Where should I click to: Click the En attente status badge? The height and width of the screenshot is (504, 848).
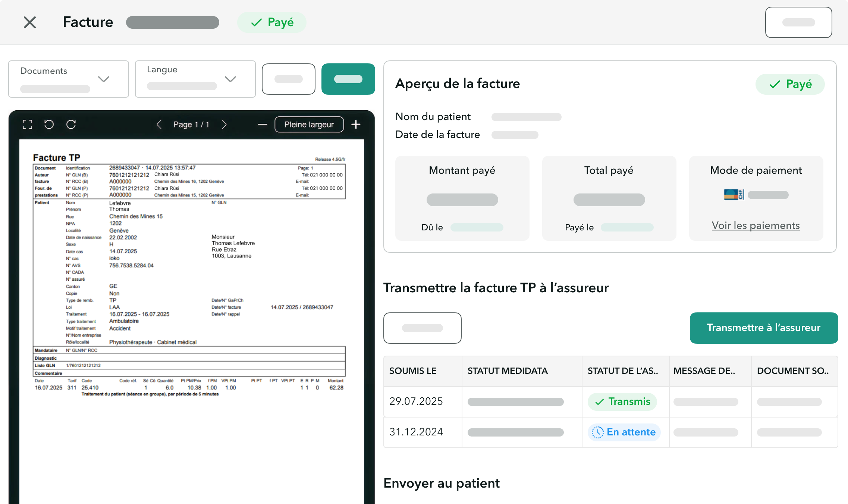click(624, 432)
